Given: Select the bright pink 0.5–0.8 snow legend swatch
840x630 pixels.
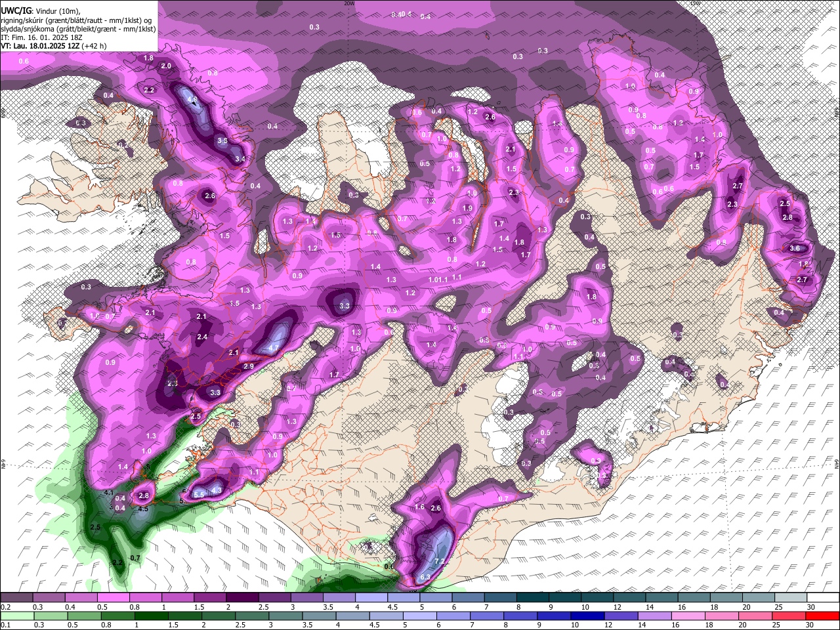Looking at the screenshot, I should pos(114,598).
